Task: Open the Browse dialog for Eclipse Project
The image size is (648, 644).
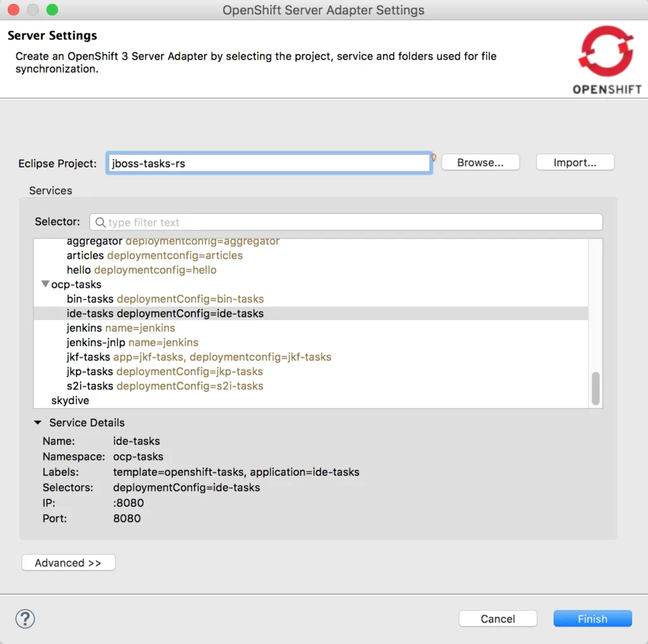Action: click(x=480, y=162)
